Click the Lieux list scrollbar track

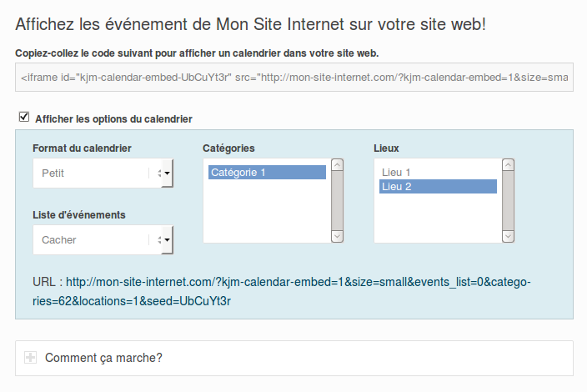point(508,201)
